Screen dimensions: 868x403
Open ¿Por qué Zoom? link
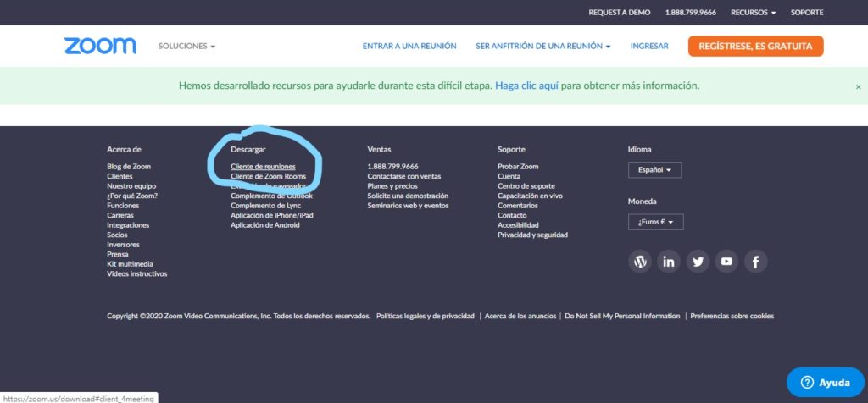click(x=132, y=196)
